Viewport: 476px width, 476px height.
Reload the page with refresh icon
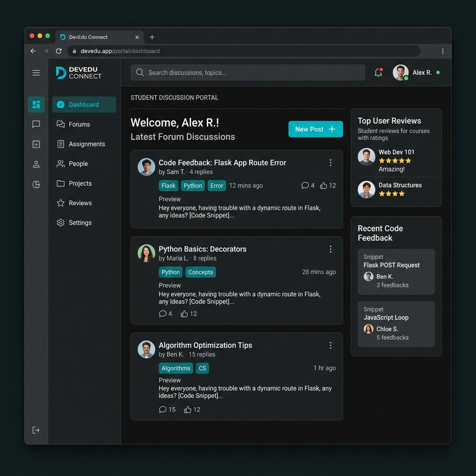(x=59, y=51)
